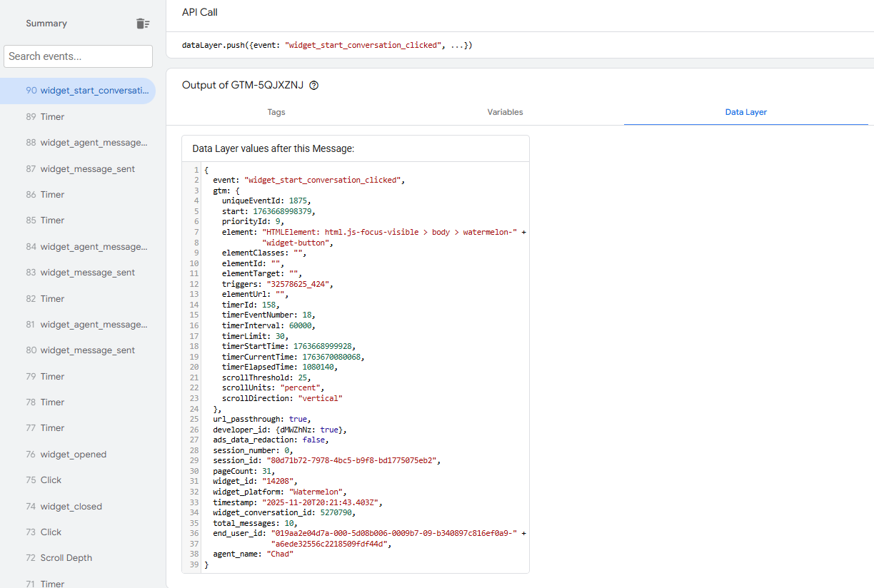
Task: Select event 79 Timer
Action: coord(78,376)
